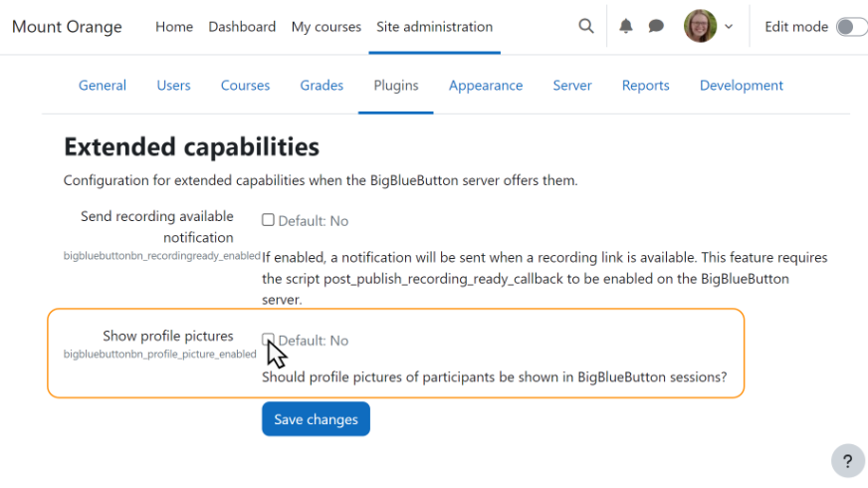Enable Show profile pictures checkbox
The image size is (868, 488).
268,340
